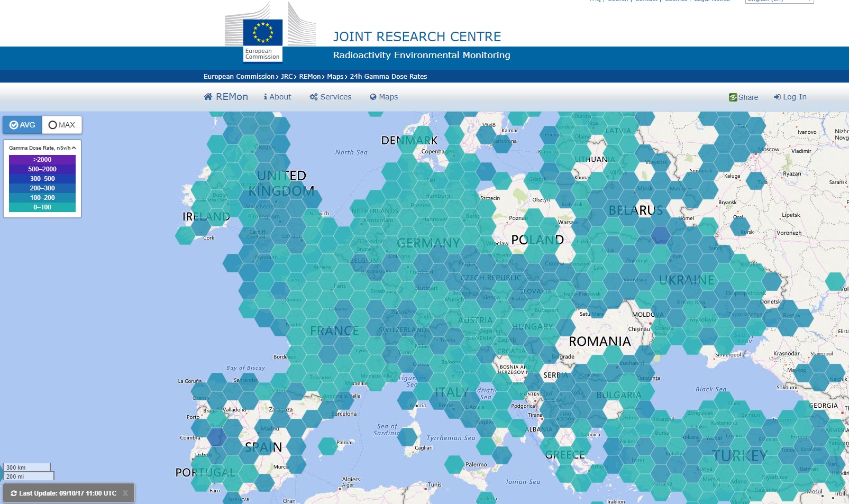Screen dimensions: 849x504
Task: Click the Tyrrhenian Sea label
Action: 451,438
